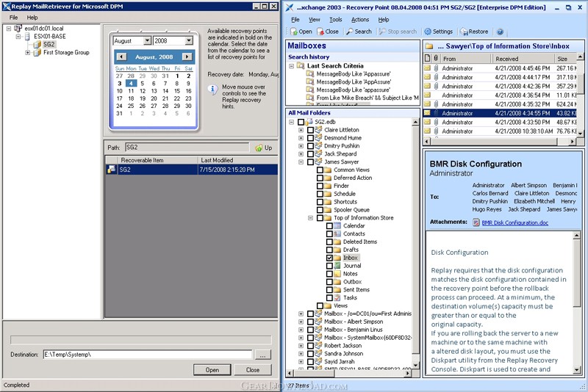Open the Actions menu
The height and width of the screenshot is (392, 588).
tap(360, 20)
